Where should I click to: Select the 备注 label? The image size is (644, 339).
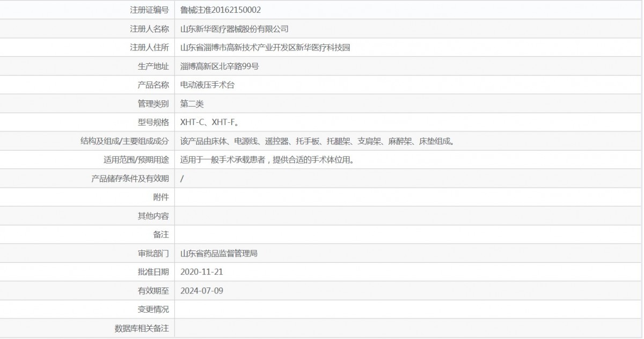(x=161, y=234)
